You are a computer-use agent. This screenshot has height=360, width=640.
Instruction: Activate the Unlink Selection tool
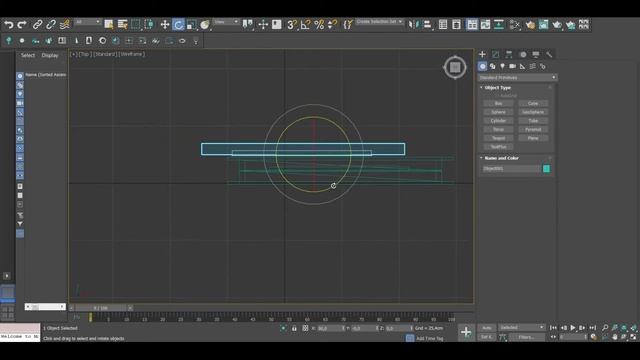point(51,25)
